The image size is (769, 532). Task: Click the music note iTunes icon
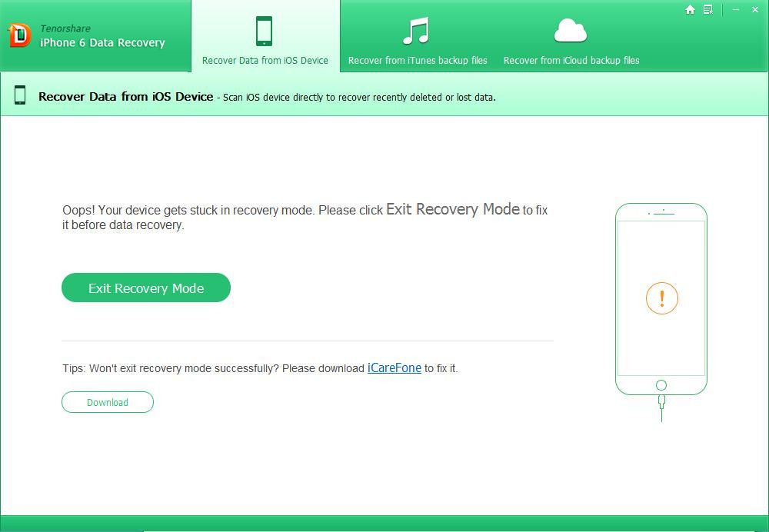click(416, 31)
